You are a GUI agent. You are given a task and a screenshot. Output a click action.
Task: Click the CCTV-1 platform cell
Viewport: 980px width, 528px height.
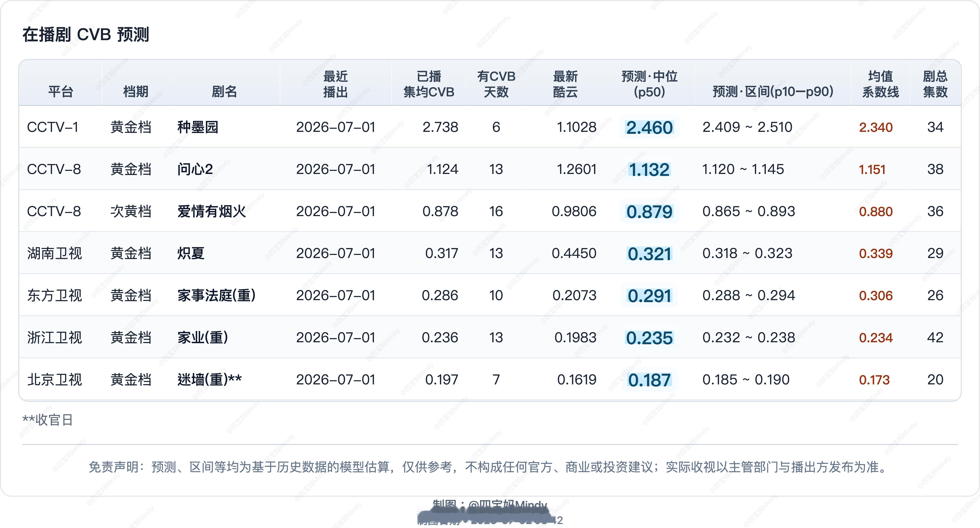[53, 127]
